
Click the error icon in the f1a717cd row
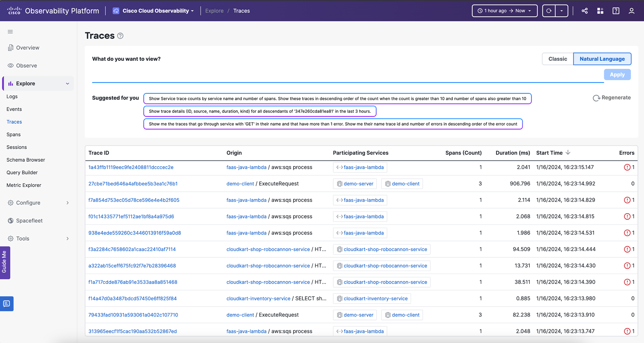pos(627,282)
